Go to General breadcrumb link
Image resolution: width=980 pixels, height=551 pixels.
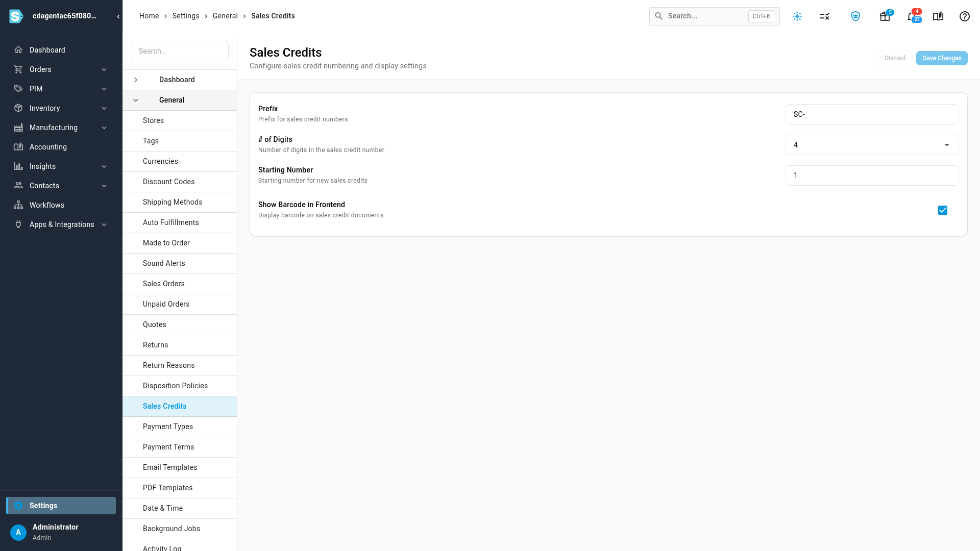[x=225, y=16]
